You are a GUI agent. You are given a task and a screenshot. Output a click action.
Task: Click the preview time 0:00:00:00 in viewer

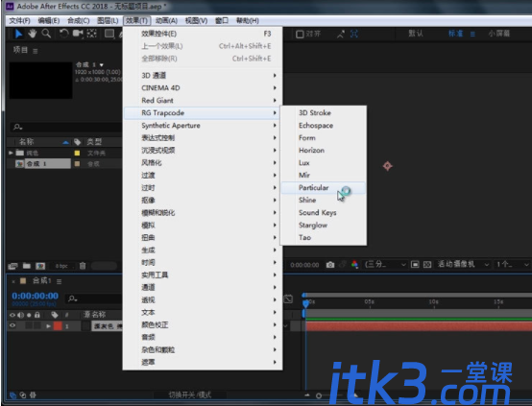click(304, 265)
